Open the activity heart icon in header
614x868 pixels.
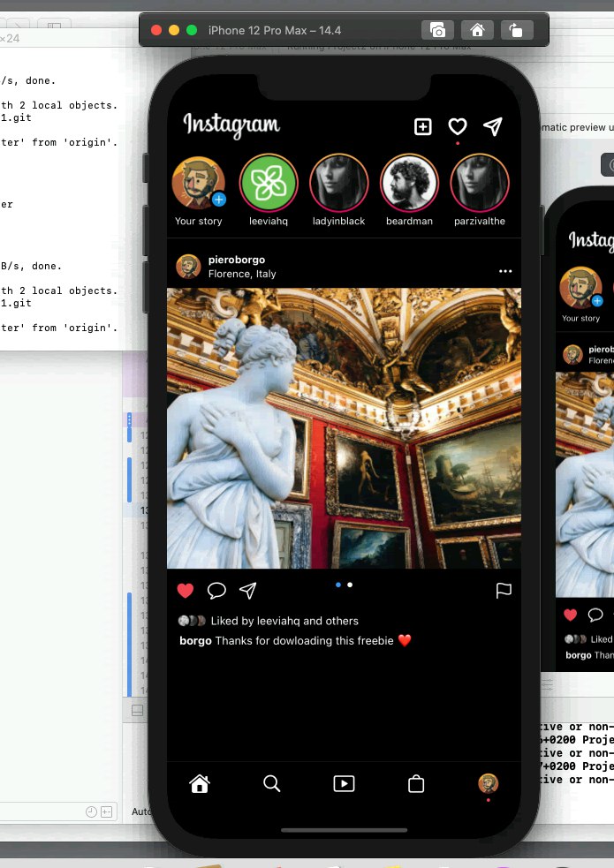click(458, 127)
